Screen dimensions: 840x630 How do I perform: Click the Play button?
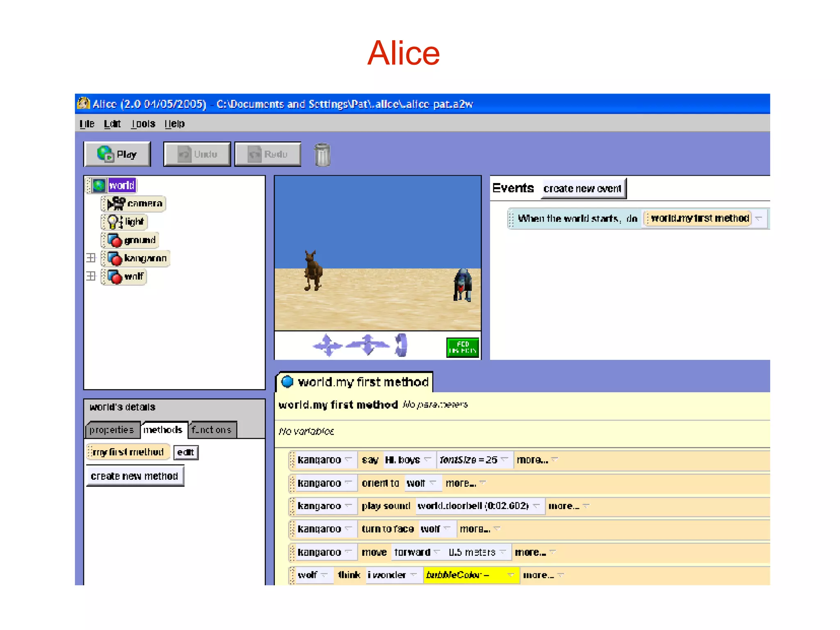click(x=117, y=154)
